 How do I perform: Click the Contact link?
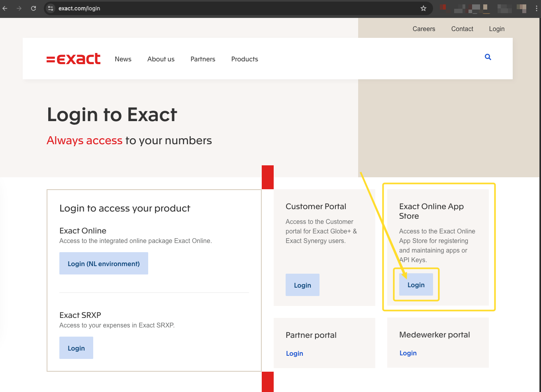tap(462, 29)
